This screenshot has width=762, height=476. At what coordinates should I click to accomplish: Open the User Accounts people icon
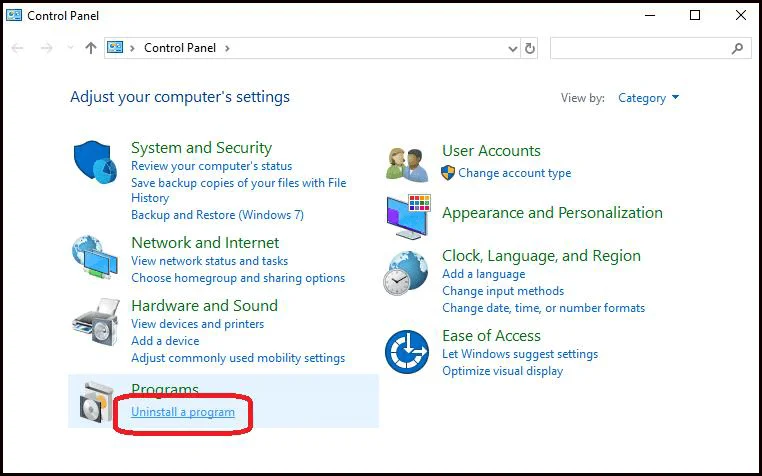pyautogui.click(x=407, y=165)
